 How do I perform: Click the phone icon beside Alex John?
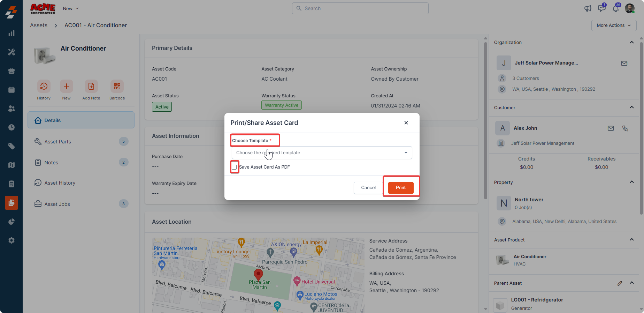pos(625,128)
